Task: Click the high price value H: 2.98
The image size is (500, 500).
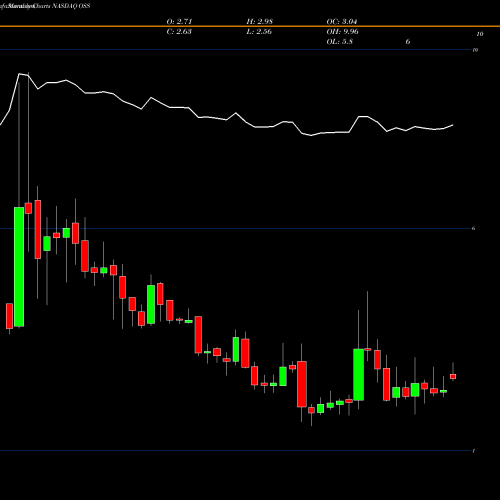Action: tap(260, 22)
